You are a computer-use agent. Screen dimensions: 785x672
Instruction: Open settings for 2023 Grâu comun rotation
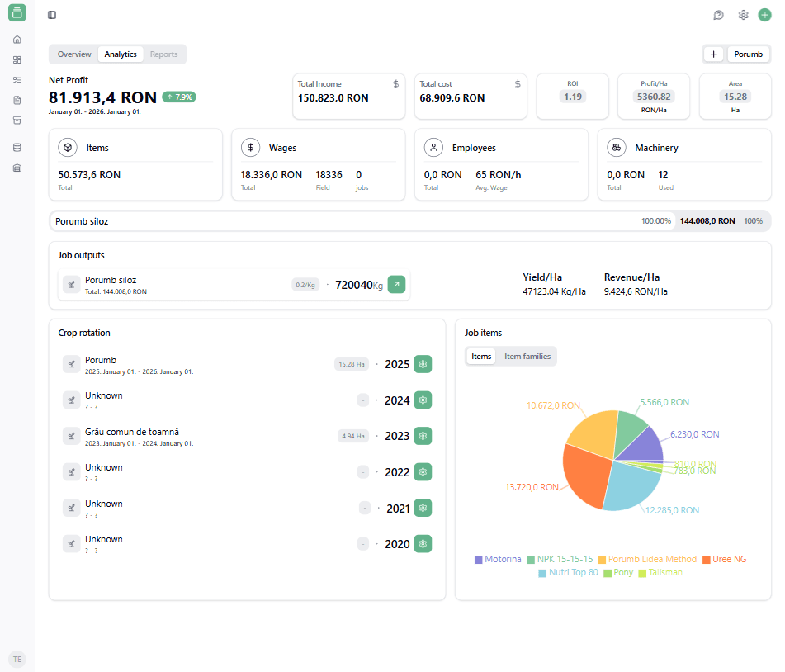coord(423,436)
